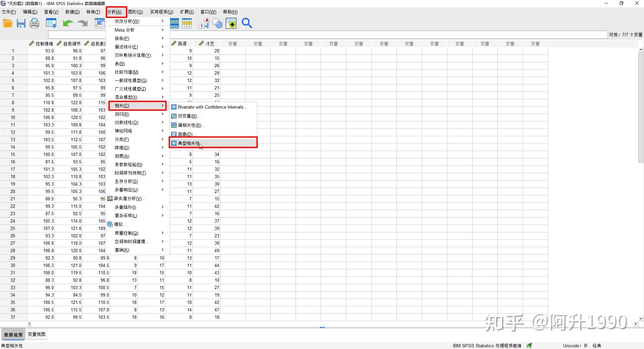Click the blue stacked tables toolbar icon
Image resolution: width=644 pixels, height=349 pixels.
pos(175,23)
